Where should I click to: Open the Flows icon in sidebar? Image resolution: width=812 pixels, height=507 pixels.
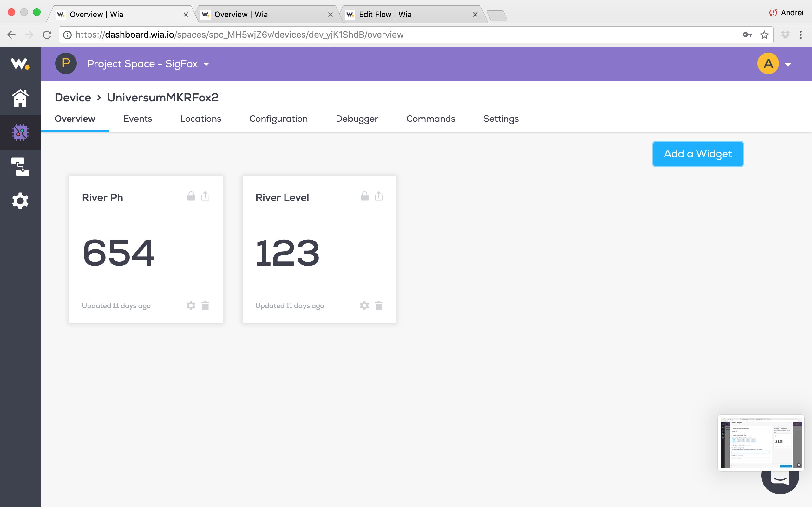point(20,167)
